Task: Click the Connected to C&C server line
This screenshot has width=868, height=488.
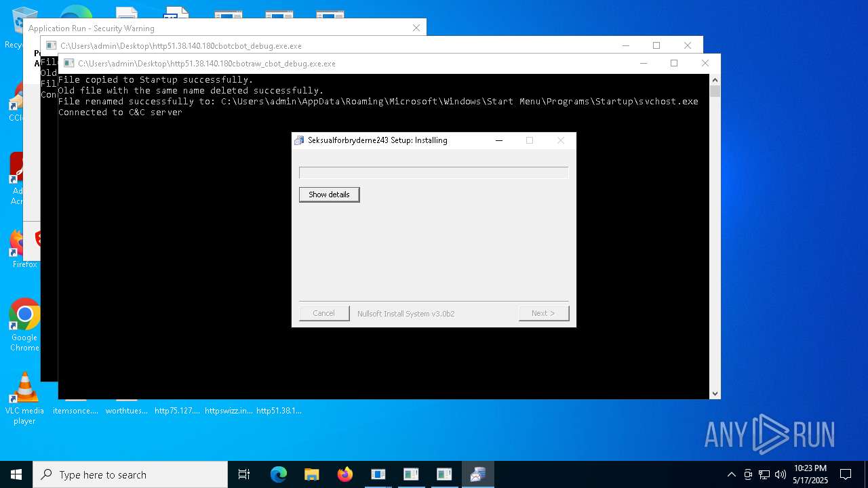Action: tap(120, 112)
